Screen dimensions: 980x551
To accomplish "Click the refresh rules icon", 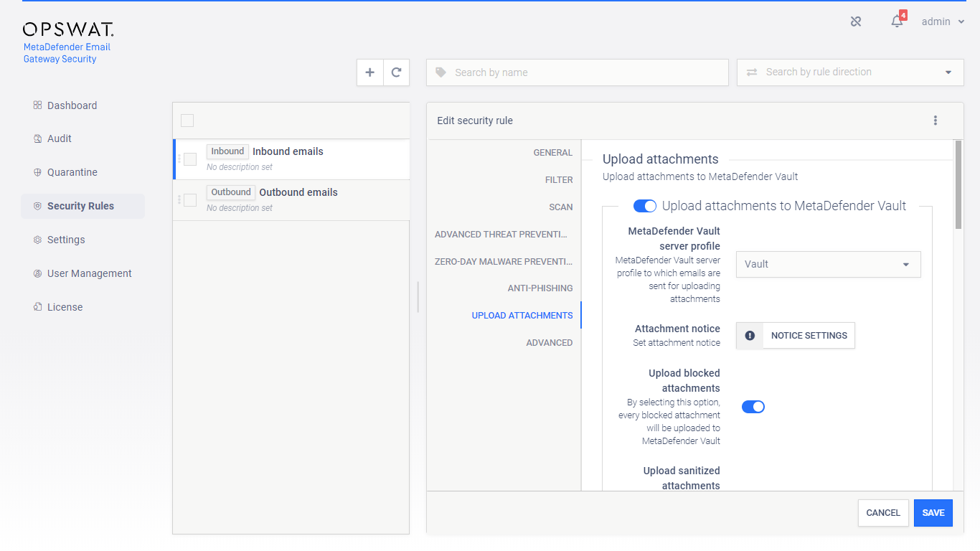I will coord(396,72).
